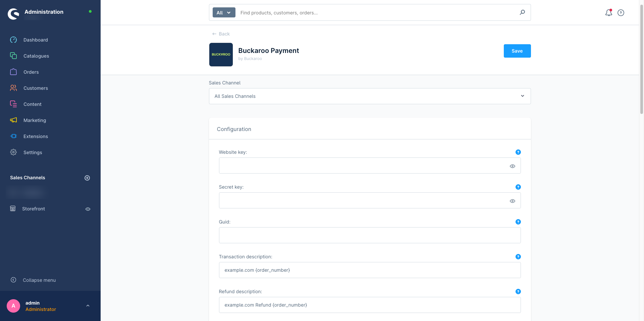Screen dimensions: 644x321
Task: Click Collapse menu label
Action: (39, 280)
